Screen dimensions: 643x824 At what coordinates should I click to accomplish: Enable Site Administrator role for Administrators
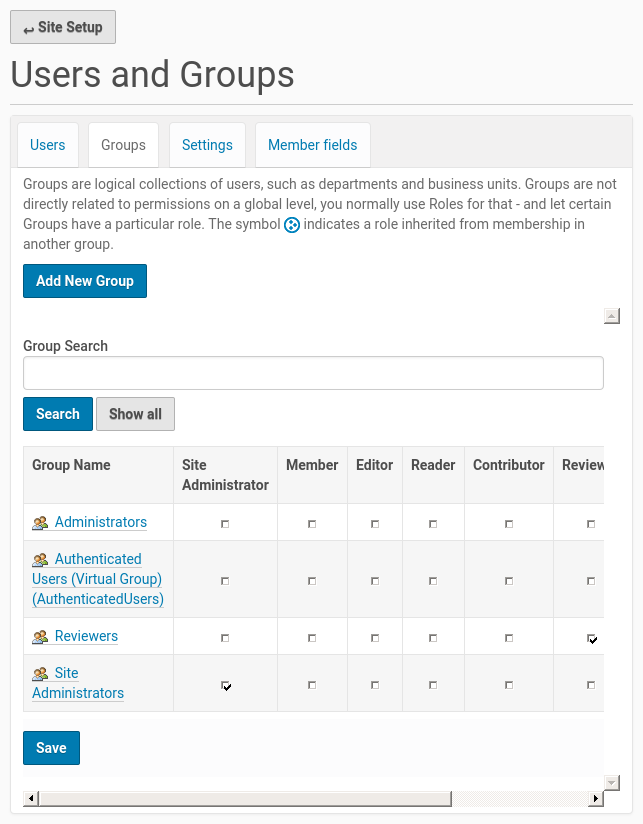[x=225, y=524]
